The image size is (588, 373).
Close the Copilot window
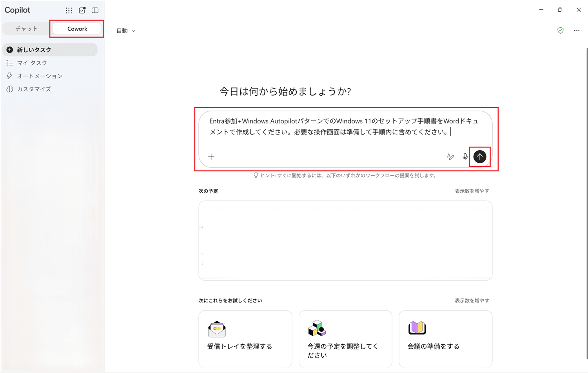pyautogui.click(x=579, y=10)
